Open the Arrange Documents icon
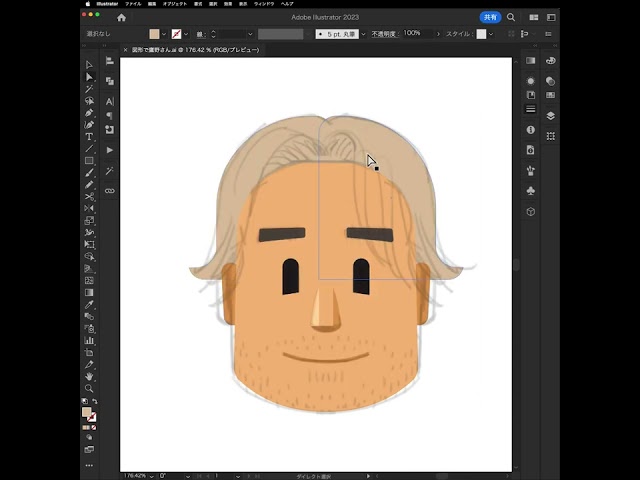This screenshot has height=480, width=640. [533, 17]
